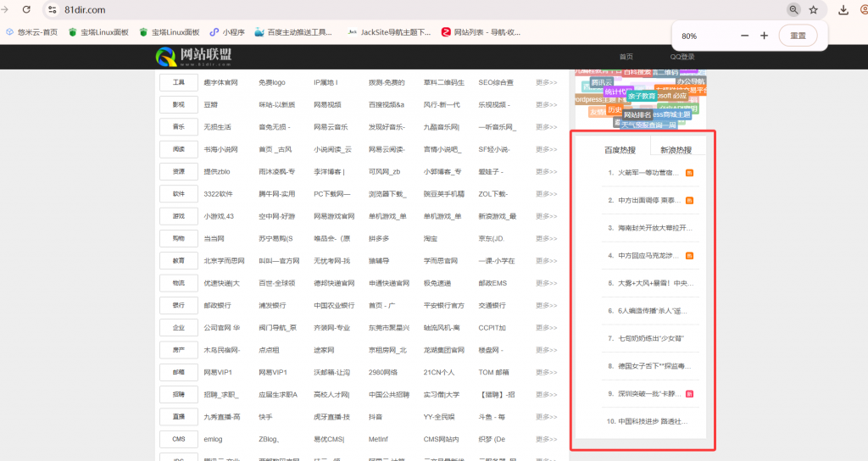Decrease zoom with the minus button
This screenshot has height=461, width=868.
pyautogui.click(x=744, y=36)
